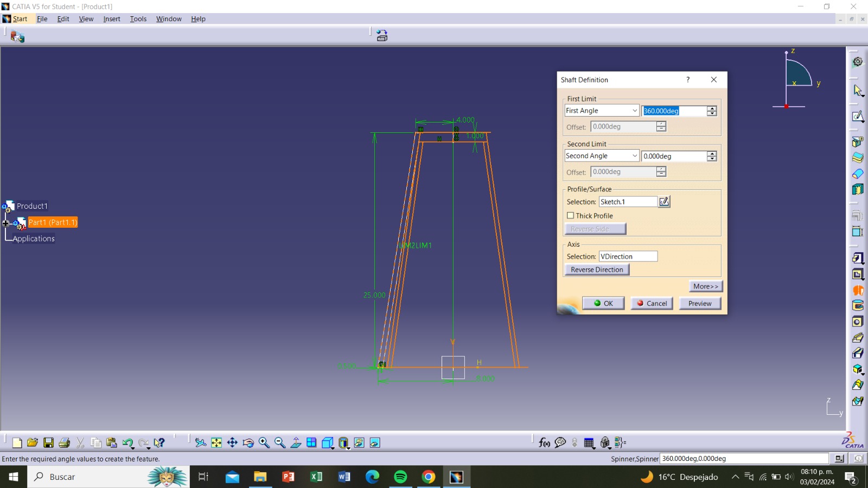Click the Reverse Direction button

[597, 269]
